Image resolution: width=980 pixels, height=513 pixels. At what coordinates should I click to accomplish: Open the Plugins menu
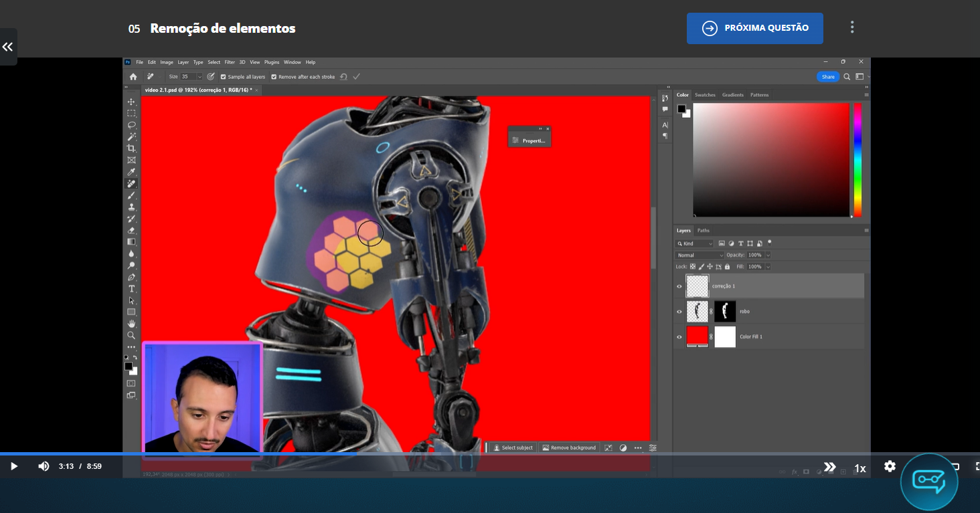pyautogui.click(x=272, y=62)
